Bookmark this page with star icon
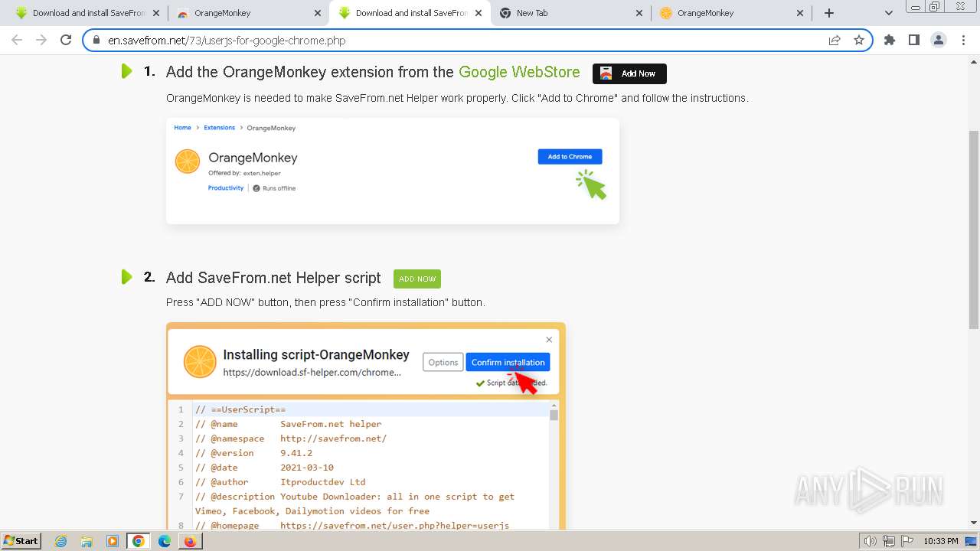The width and height of the screenshot is (980, 551). pyautogui.click(x=859, y=41)
